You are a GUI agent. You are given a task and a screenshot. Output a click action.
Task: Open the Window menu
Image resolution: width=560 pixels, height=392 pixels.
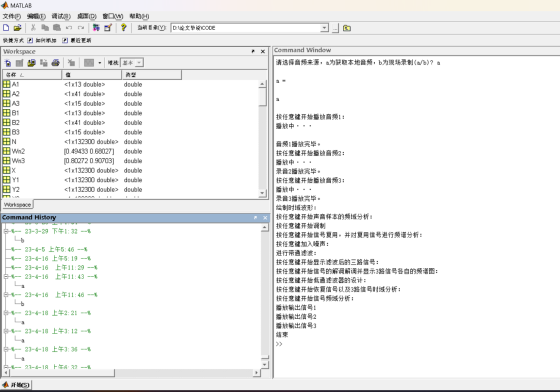click(x=113, y=16)
